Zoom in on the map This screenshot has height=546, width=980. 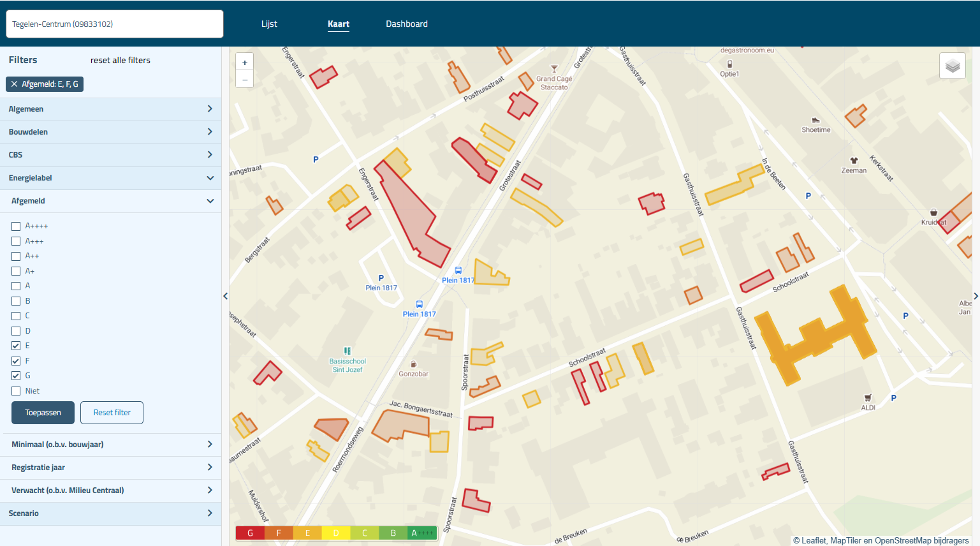pos(245,63)
